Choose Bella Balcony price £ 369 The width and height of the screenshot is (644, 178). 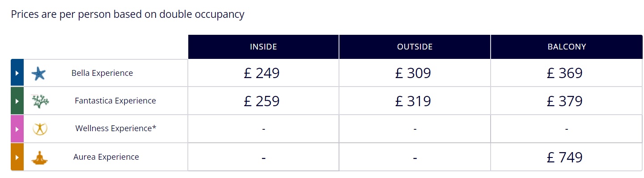pos(565,73)
